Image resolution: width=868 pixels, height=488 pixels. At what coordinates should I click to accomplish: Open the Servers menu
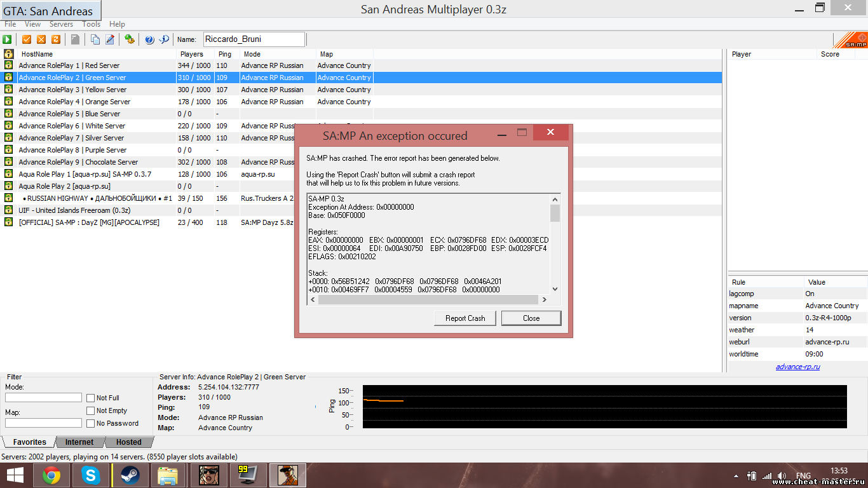pos(62,24)
